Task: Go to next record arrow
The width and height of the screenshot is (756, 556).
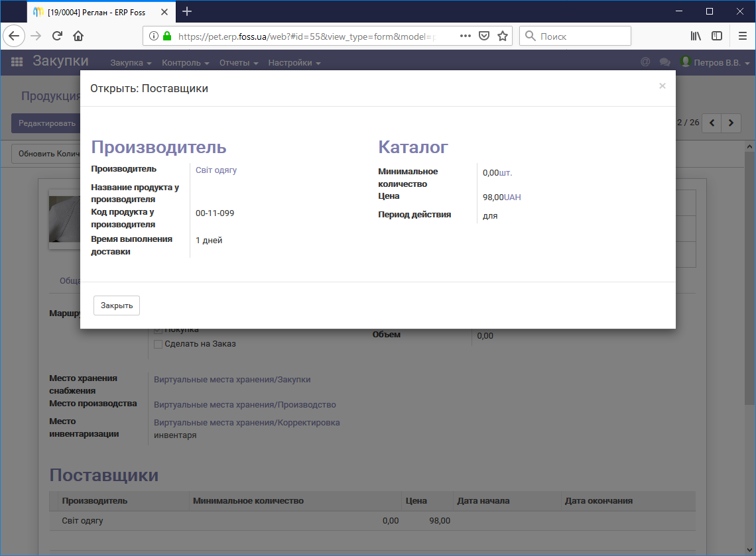Action: [731, 123]
